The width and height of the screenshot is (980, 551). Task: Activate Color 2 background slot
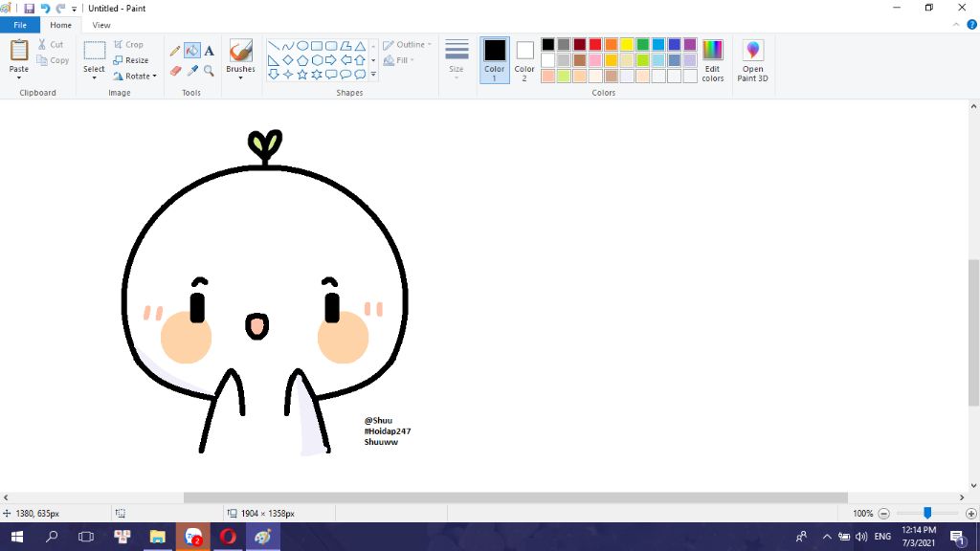coord(524,60)
